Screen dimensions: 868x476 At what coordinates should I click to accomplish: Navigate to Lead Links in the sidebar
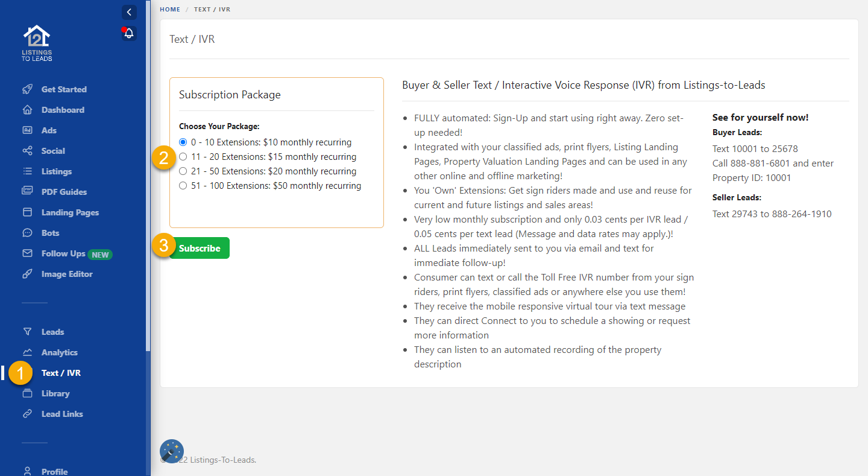point(61,414)
